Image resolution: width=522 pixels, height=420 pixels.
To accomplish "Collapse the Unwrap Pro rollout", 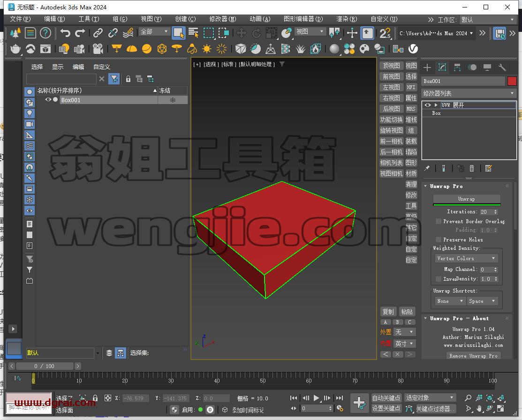I will [425, 187].
